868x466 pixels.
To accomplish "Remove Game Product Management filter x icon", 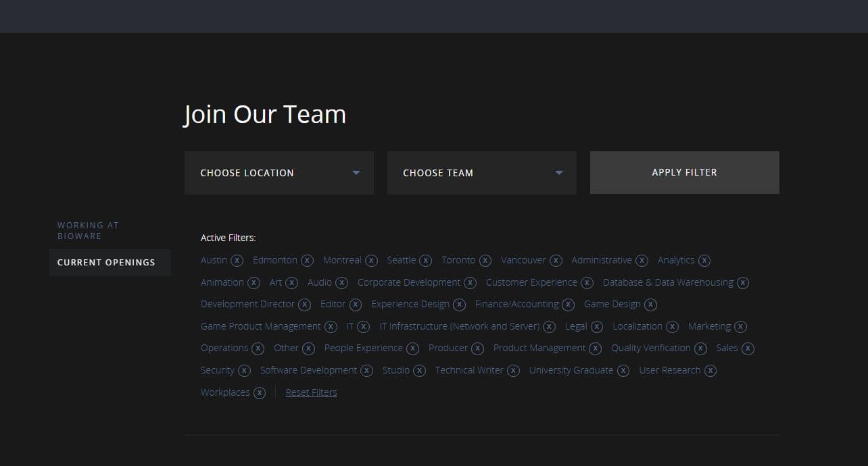I will 331,327.
